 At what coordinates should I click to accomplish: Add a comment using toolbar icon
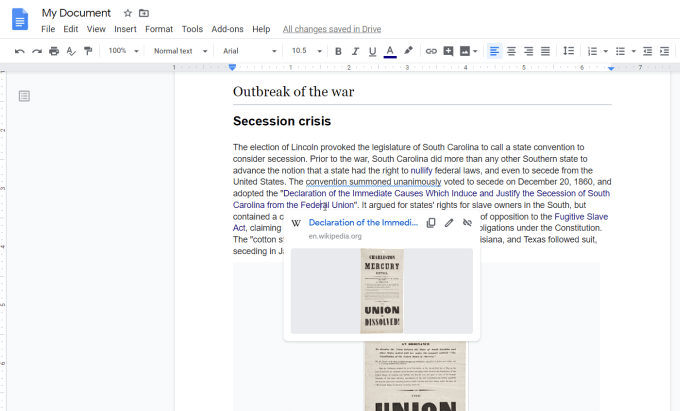coord(448,51)
